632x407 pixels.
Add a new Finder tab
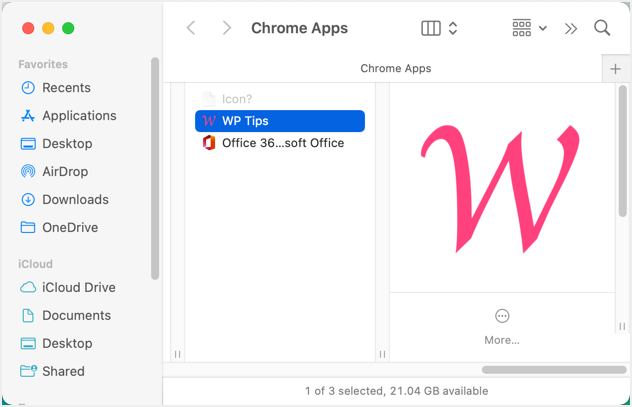[x=615, y=69]
